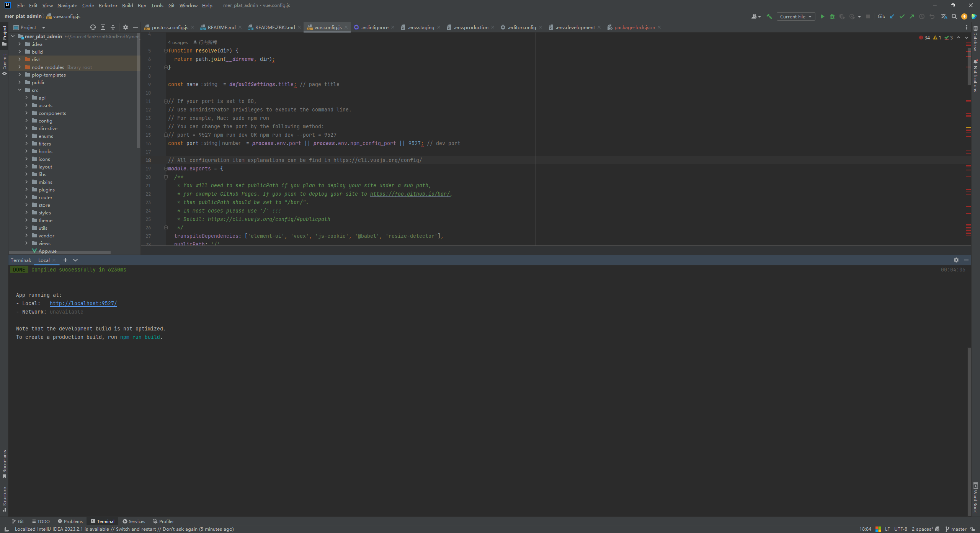This screenshot has height=533, width=980.
Task: Open the http://localhost:9527/ link in terminal
Action: point(83,303)
